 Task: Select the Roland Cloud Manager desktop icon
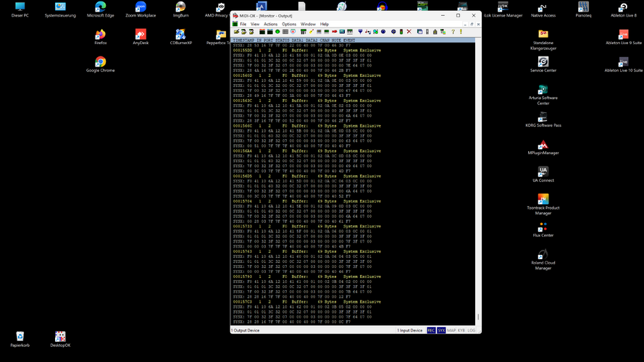(x=543, y=260)
